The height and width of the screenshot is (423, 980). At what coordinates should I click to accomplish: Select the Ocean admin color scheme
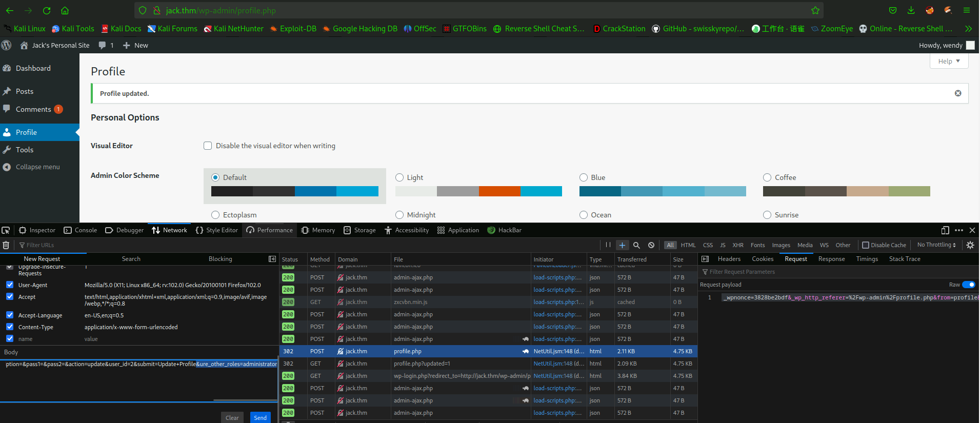(584, 215)
